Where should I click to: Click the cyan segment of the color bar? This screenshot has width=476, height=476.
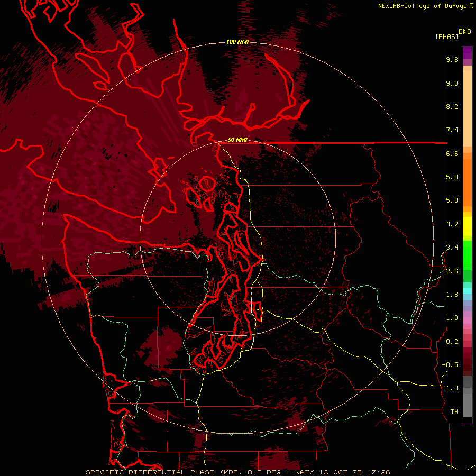pyautogui.click(x=467, y=291)
